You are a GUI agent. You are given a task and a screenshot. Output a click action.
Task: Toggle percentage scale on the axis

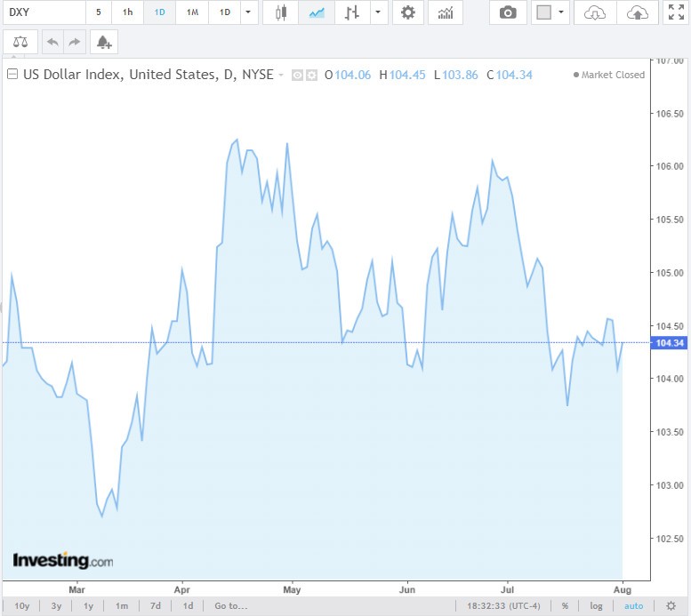[x=565, y=606]
